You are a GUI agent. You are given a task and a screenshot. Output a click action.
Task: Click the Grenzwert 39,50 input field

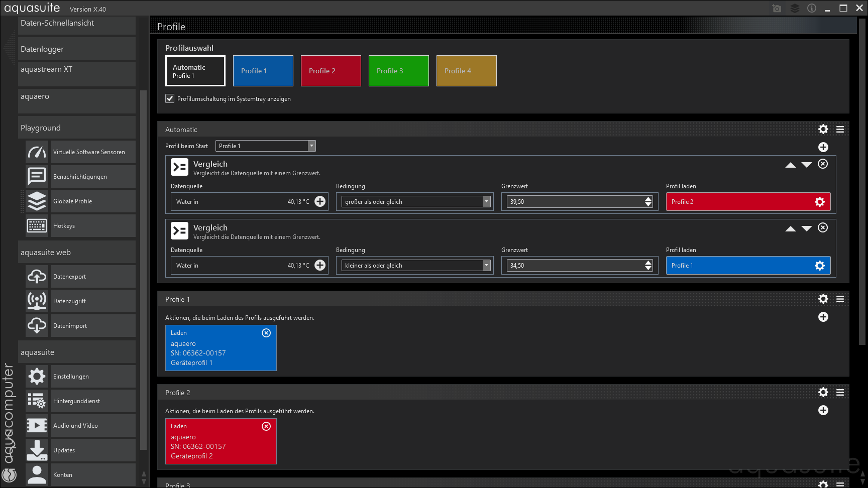(x=575, y=202)
